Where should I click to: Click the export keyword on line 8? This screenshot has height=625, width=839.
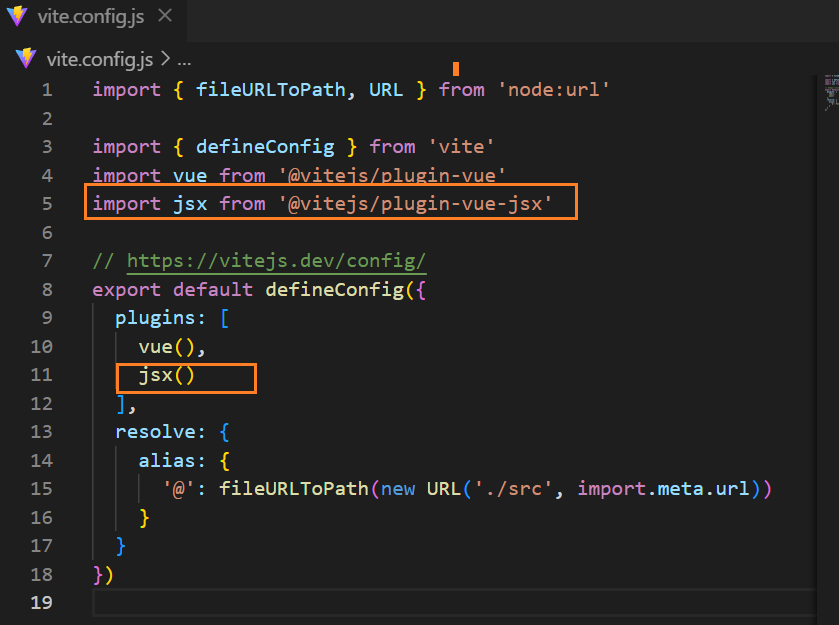[126, 289]
